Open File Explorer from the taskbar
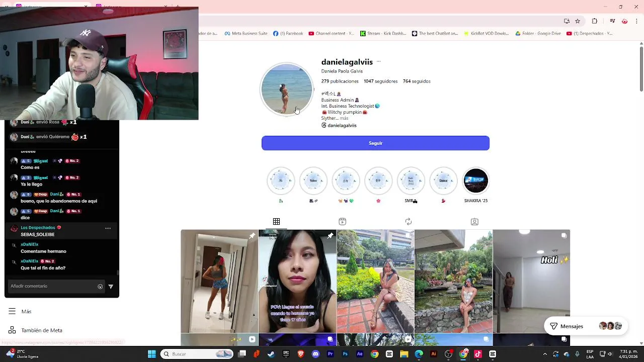Screen dimensions: 644x362 click(404, 354)
